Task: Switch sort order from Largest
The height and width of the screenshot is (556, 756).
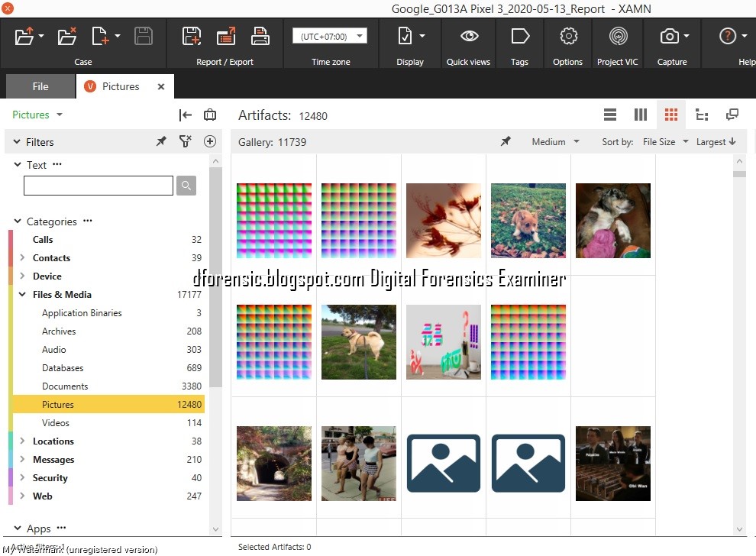Action: click(715, 141)
